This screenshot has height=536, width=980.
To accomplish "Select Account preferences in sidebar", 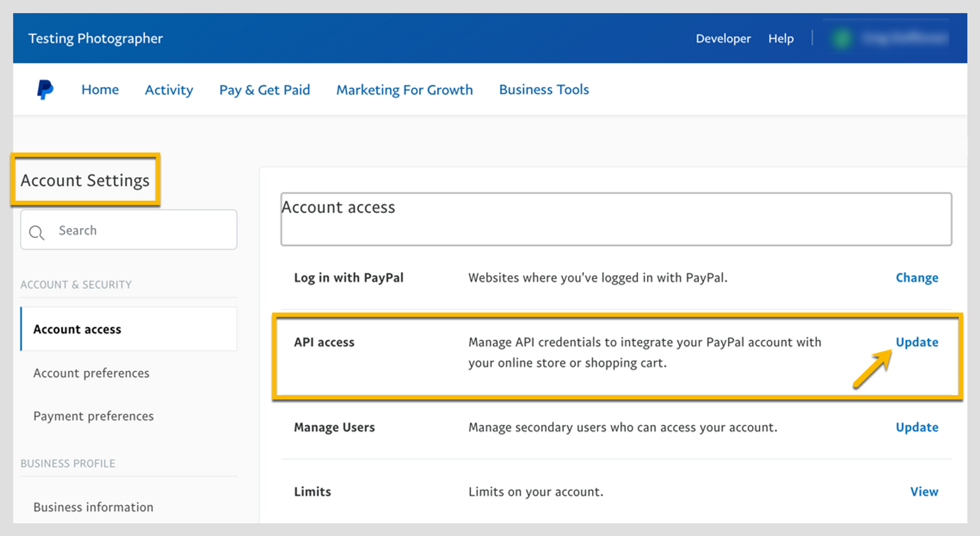I will 91,373.
